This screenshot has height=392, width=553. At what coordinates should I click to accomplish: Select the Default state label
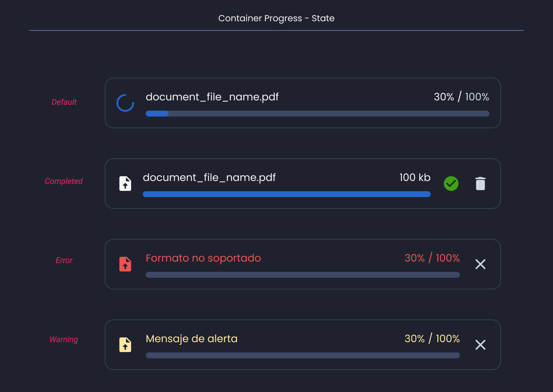[64, 102]
